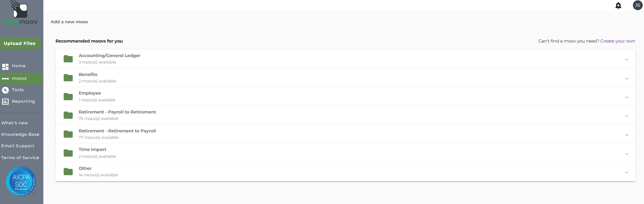Open the Terms of Service link
This screenshot has height=204, width=644.
(x=20, y=158)
